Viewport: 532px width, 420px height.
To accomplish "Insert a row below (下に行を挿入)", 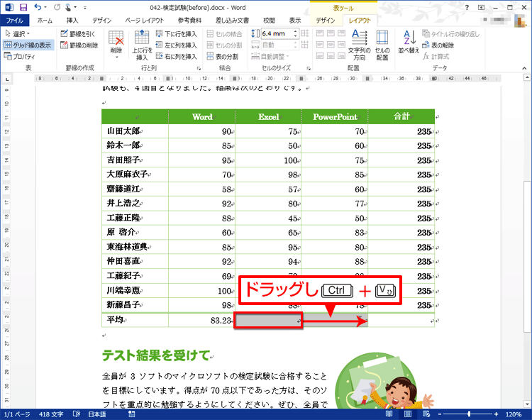I will (x=177, y=33).
